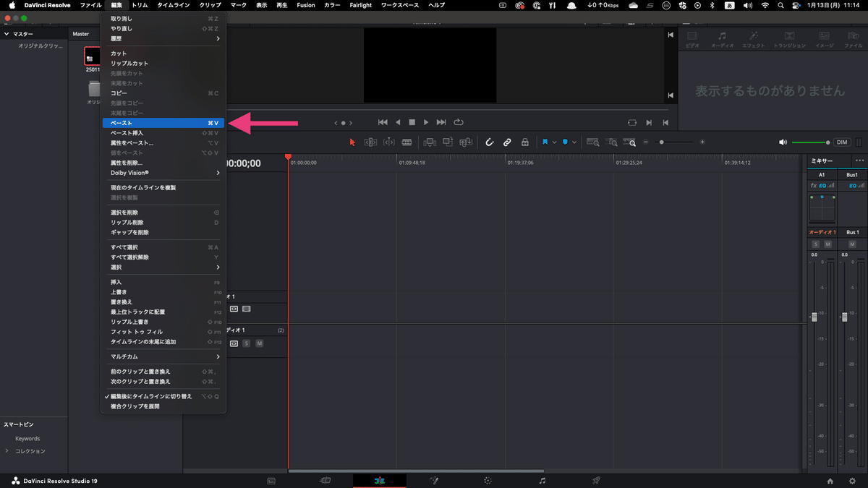868x488 pixels.
Task: Choose リップルカット in the edit menu
Action: [x=164, y=63]
